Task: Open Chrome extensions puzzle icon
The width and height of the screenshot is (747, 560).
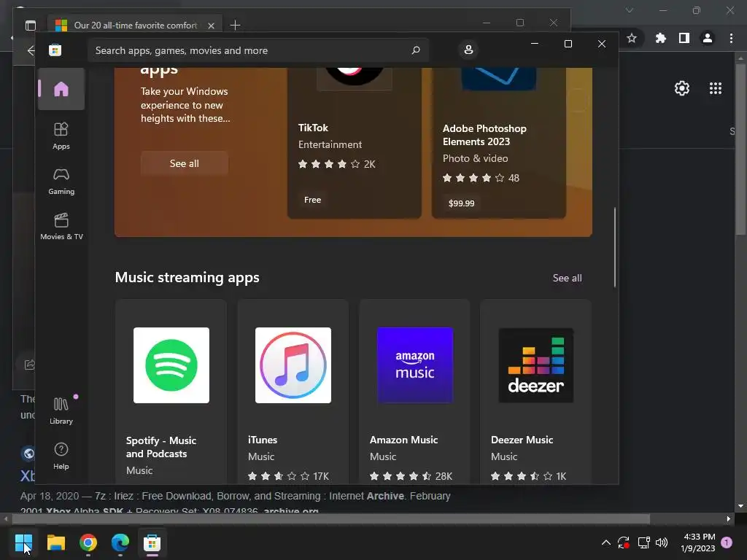Action: pyautogui.click(x=660, y=38)
